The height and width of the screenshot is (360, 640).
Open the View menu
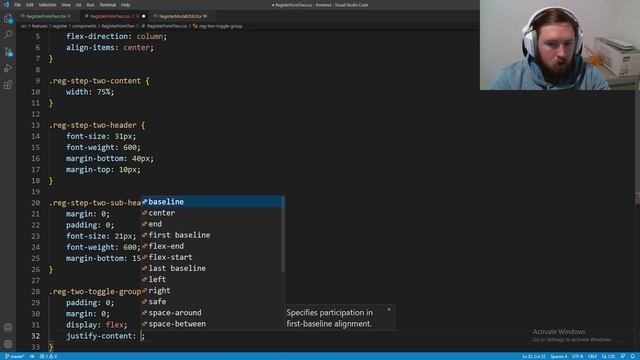[66, 5]
